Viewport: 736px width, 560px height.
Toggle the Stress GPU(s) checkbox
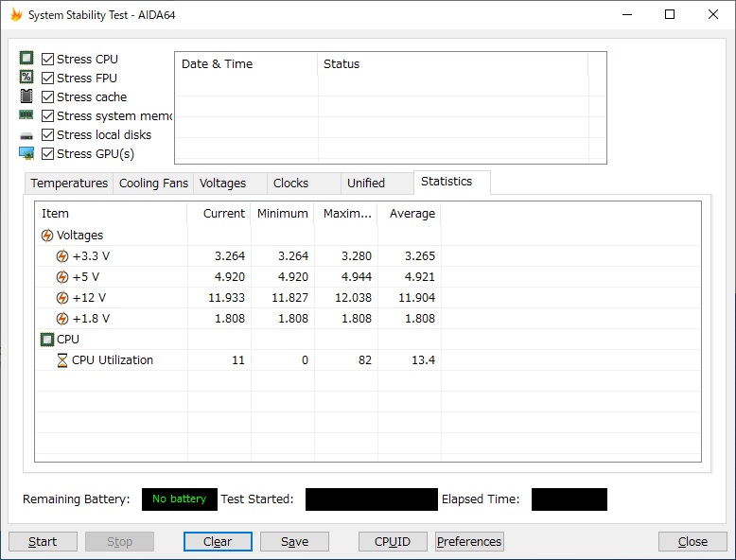[48, 153]
